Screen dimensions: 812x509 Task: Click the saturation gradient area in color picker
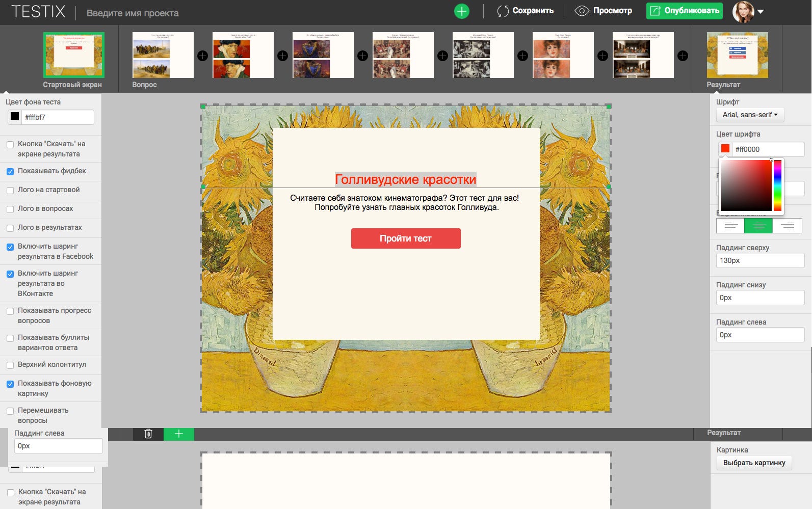[x=746, y=185]
